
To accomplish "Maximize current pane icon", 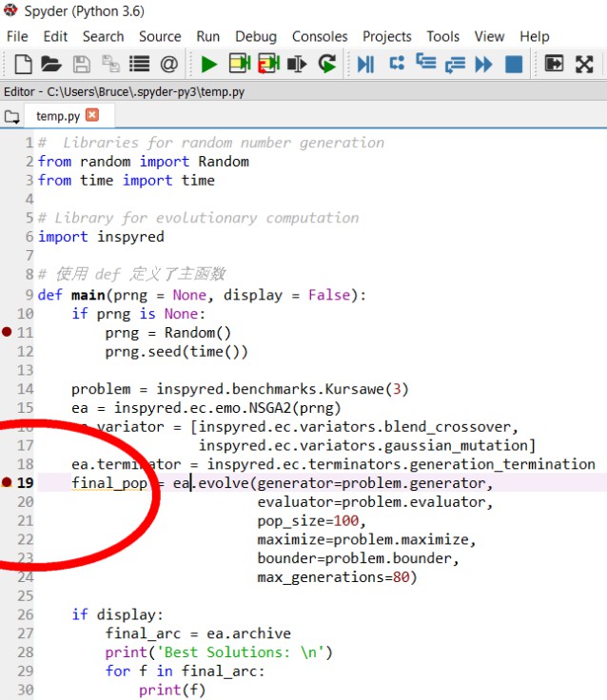I will 555,64.
